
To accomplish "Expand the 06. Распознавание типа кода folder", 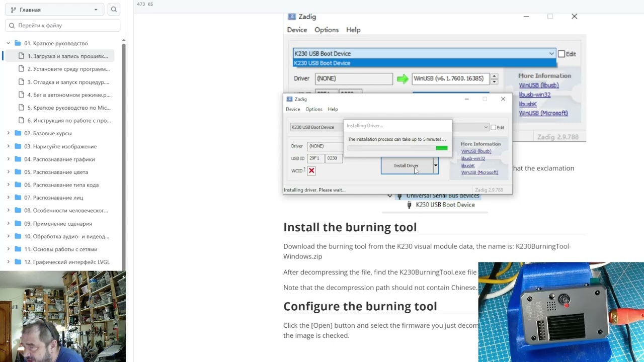I will pyautogui.click(x=8, y=185).
